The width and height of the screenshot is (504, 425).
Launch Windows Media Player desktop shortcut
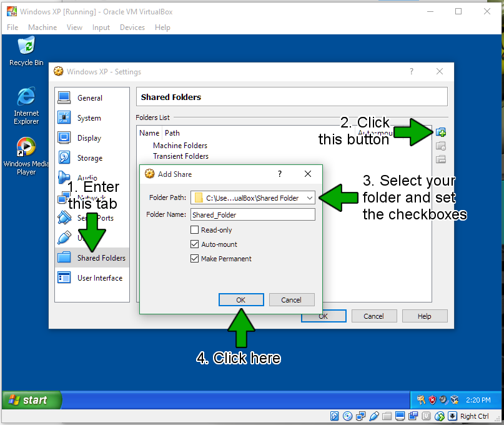(26, 156)
